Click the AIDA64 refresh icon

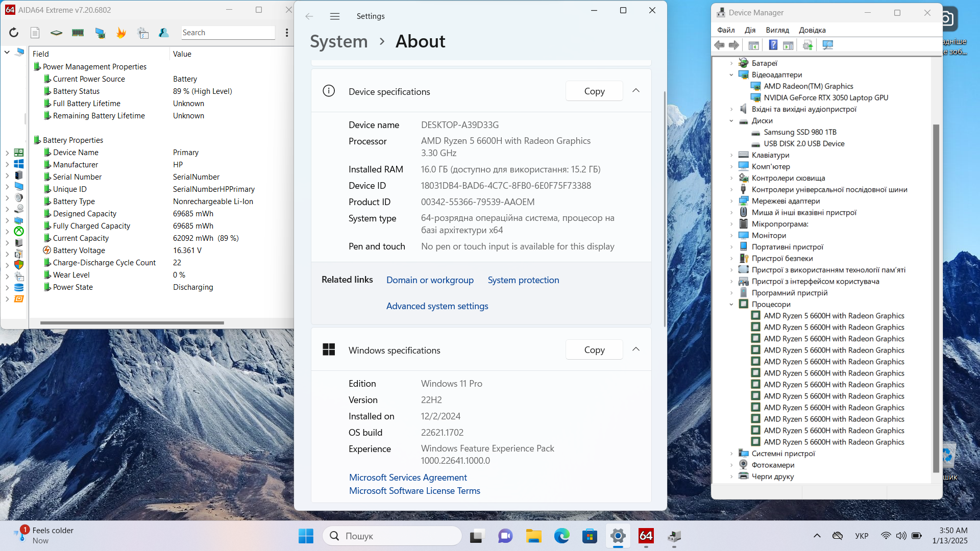coord(14,33)
